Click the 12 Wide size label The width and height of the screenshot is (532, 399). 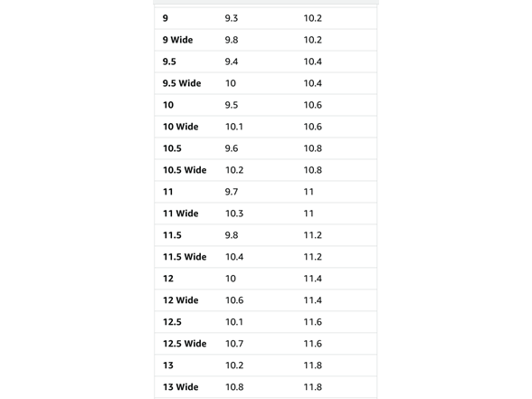(181, 300)
